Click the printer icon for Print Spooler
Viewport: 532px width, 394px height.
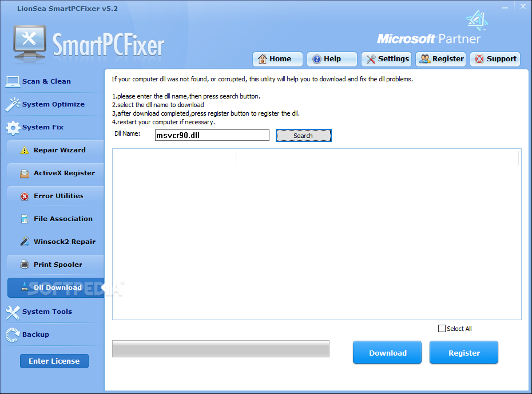[25, 265]
